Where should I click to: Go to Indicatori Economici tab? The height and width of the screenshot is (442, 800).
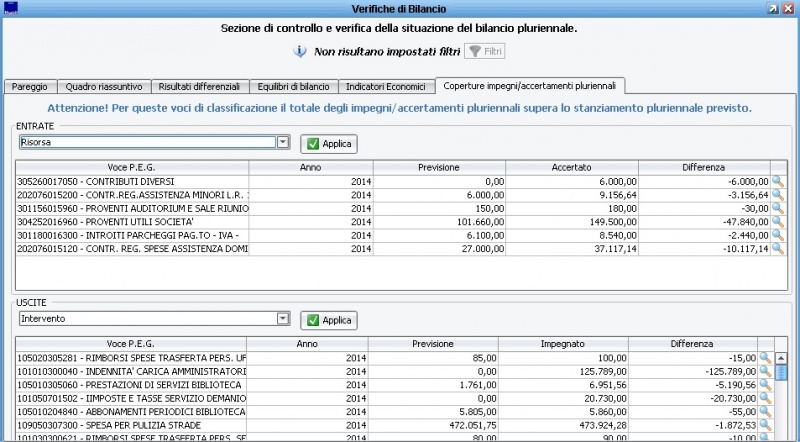[x=386, y=87]
